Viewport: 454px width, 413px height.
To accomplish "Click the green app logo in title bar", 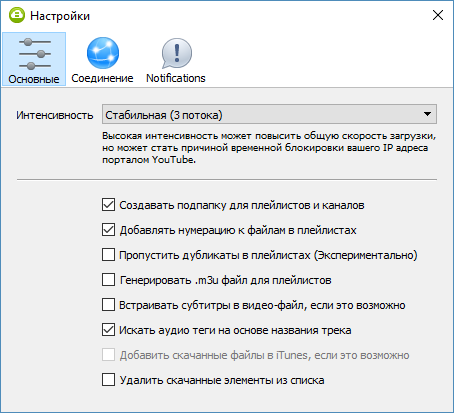I will point(17,15).
